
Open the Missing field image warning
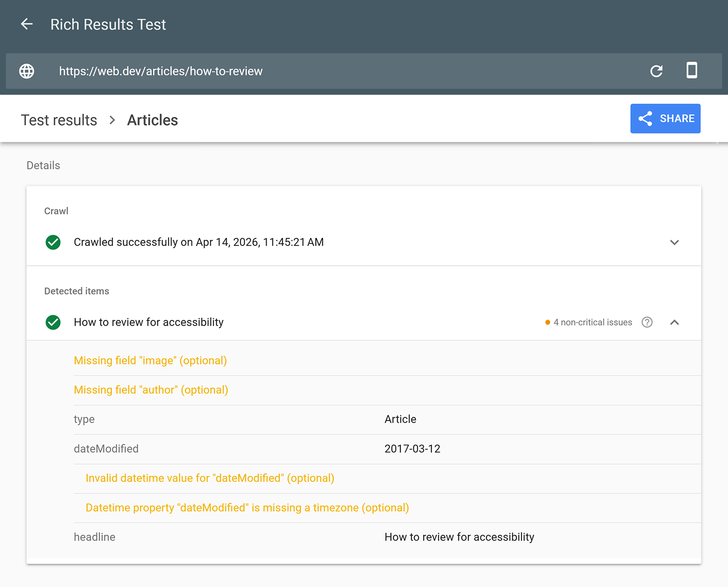click(150, 360)
